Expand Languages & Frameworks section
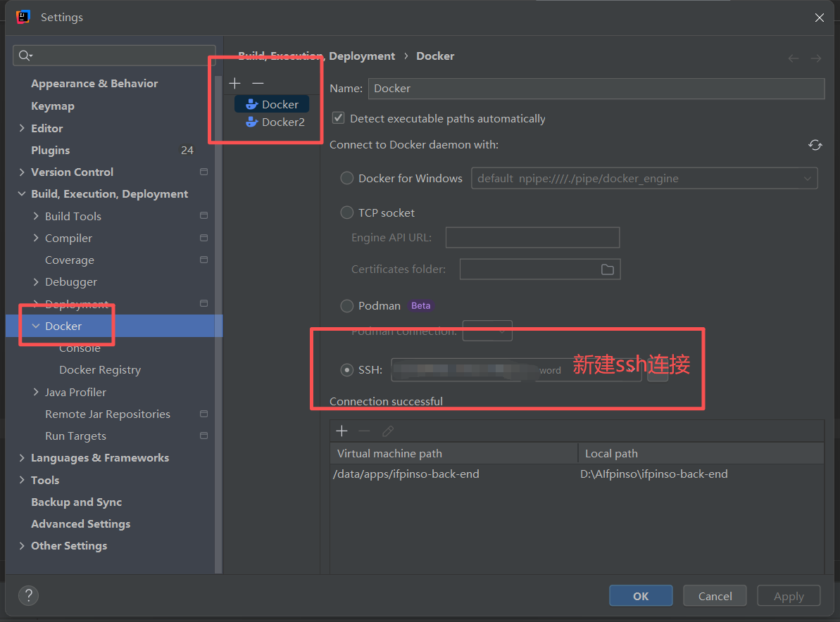840x622 pixels. (21, 457)
